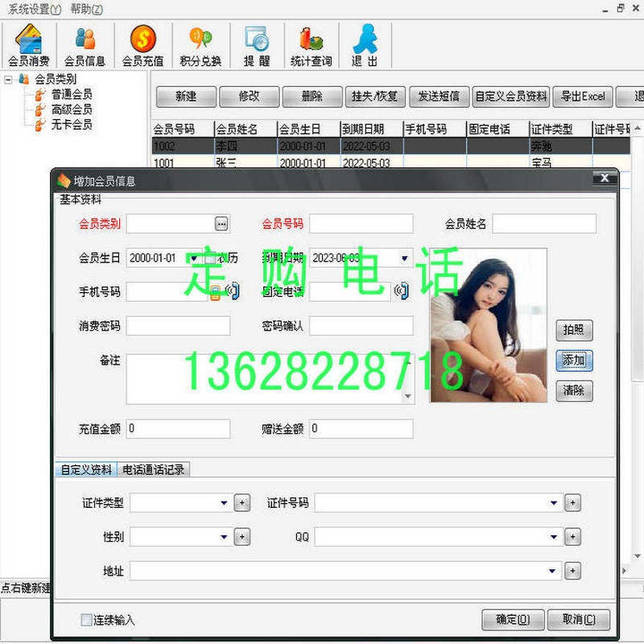644x644 pixels.
Task: Select 无卡会员 in the sidebar tree
Action: 71,125
